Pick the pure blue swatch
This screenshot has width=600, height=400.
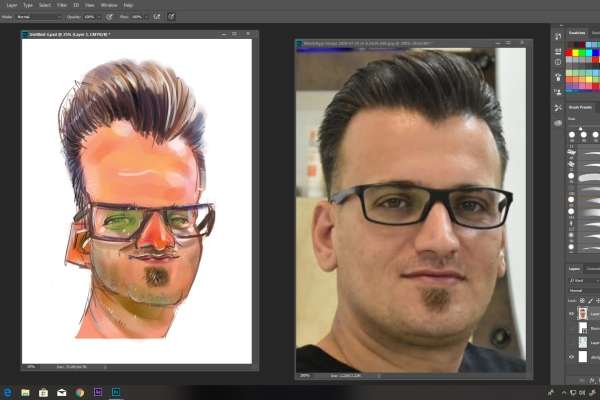pyautogui.click(x=595, y=53)
